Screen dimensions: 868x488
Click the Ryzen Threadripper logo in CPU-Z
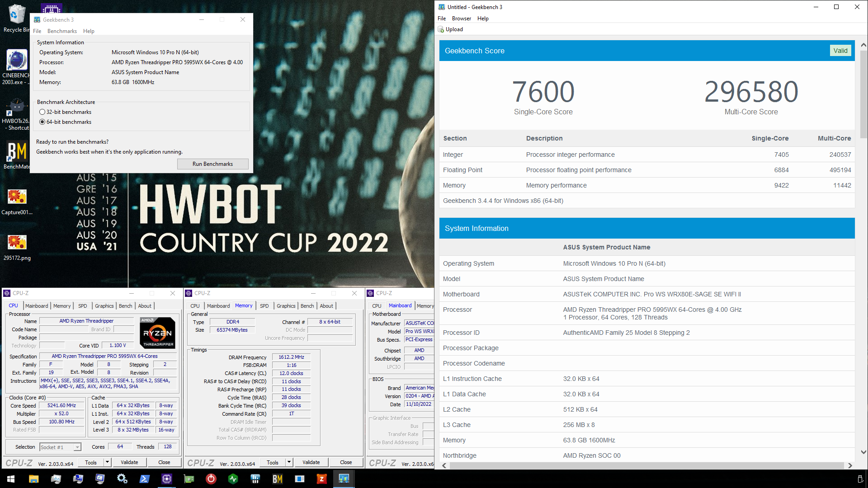tap(157, 332)
